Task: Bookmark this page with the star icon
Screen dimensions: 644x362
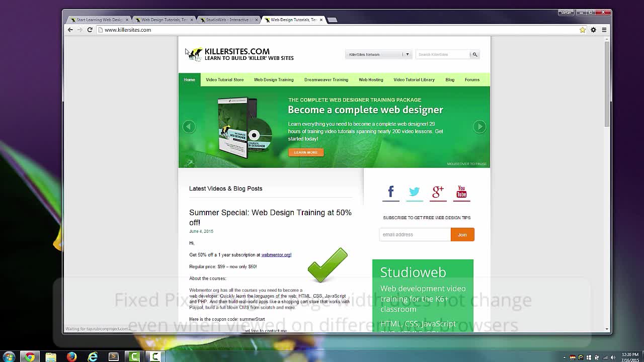Action: click(583, 30)
